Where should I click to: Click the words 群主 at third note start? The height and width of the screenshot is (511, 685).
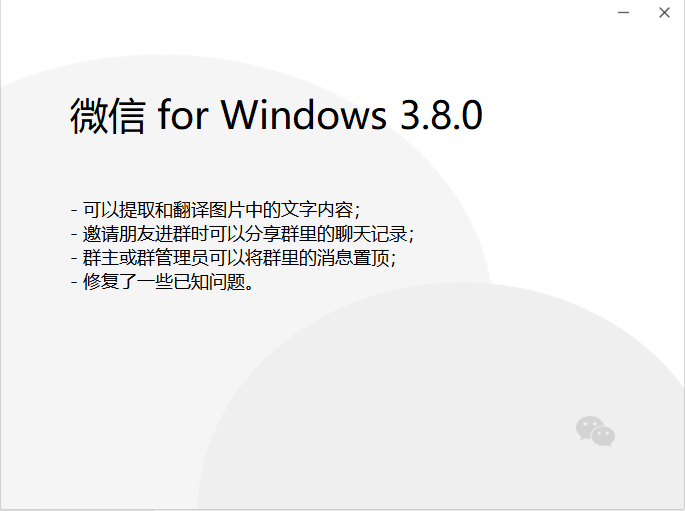[x=100, y=258]
